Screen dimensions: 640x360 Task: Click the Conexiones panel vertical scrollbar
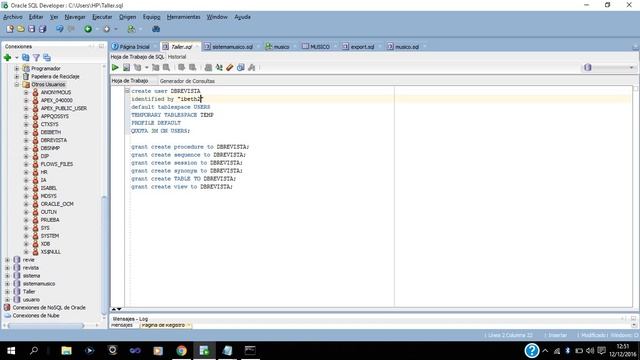coord(104,257)
